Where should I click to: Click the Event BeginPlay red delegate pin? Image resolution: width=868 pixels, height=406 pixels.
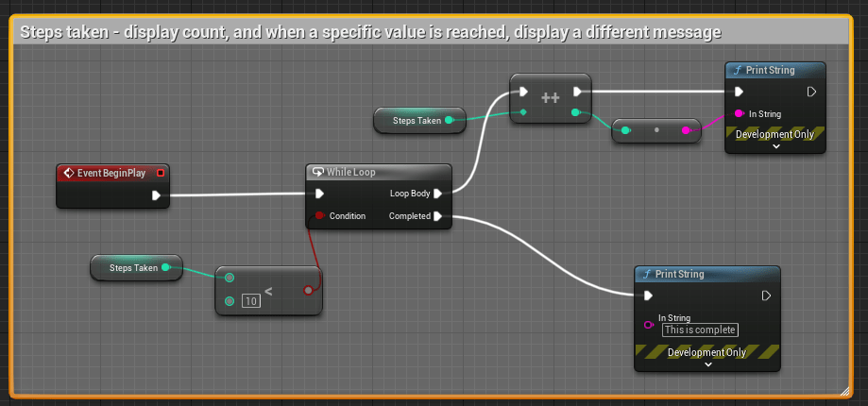point(161,173)
